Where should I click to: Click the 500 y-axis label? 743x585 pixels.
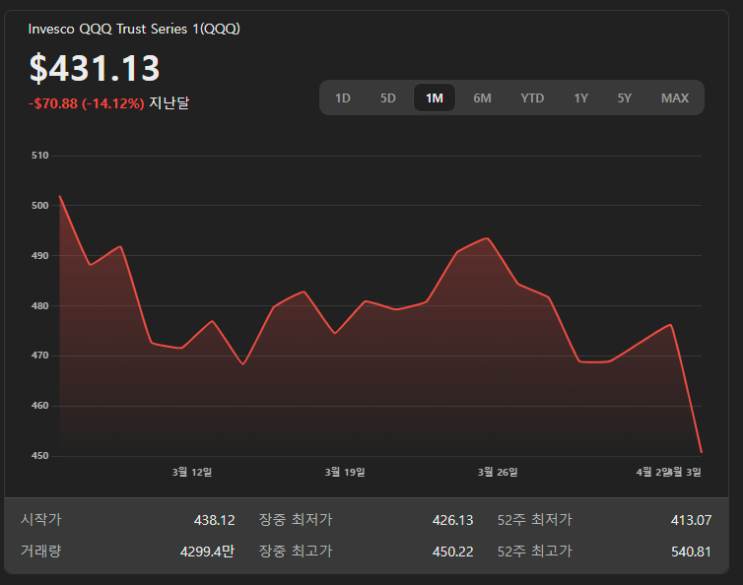pos(40,206)
